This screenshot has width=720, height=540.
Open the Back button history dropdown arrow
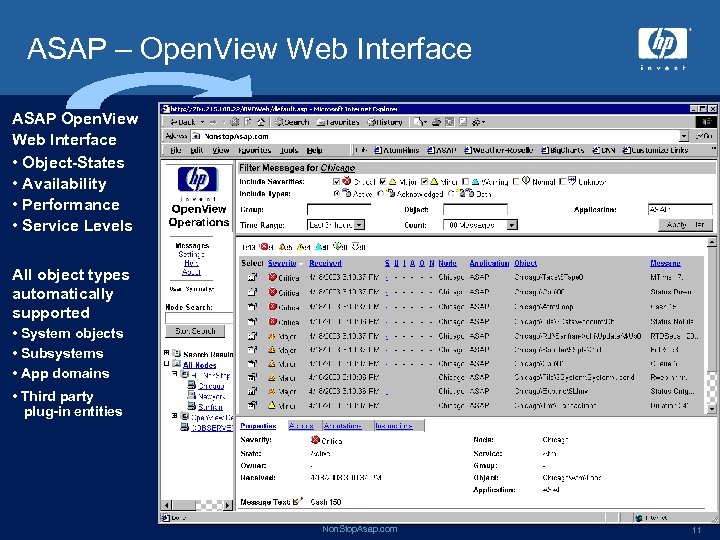tap(202, 122)
